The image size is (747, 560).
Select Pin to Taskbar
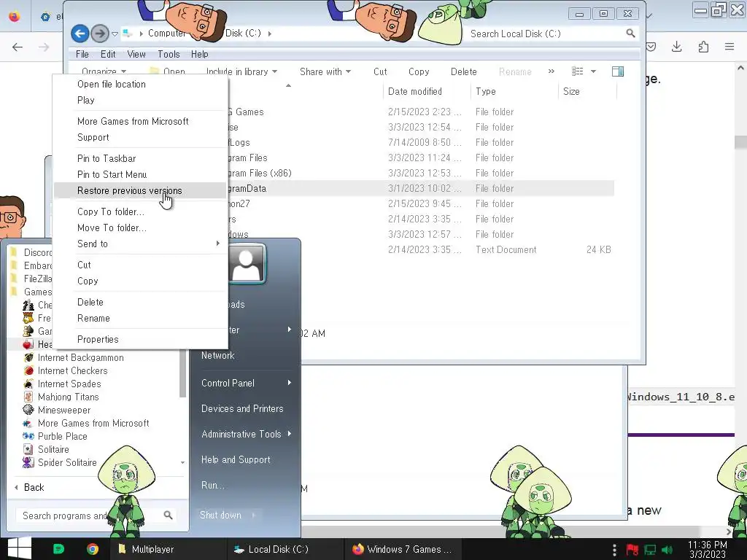(x=107, y=158)
